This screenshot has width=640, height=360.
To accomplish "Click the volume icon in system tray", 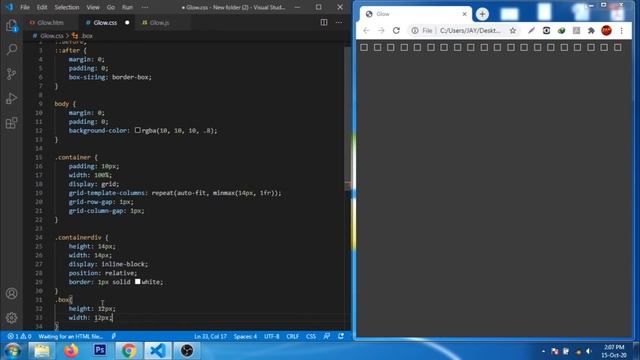I will click(589, 351).
